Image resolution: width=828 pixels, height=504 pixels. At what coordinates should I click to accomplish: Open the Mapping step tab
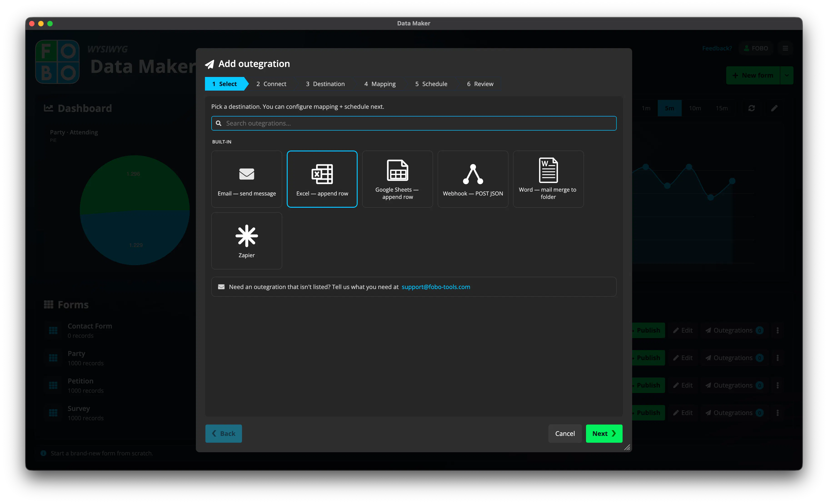click(x=380, y=84)
